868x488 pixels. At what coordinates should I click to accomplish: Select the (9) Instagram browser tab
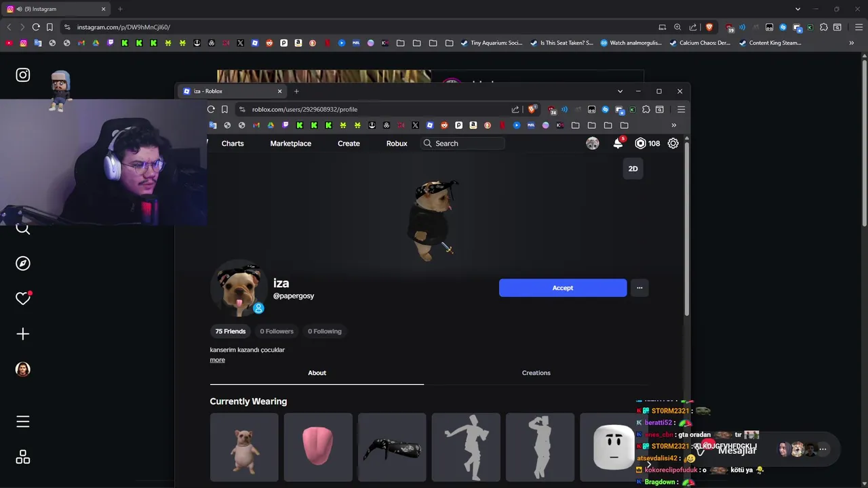tap(56, 9)
